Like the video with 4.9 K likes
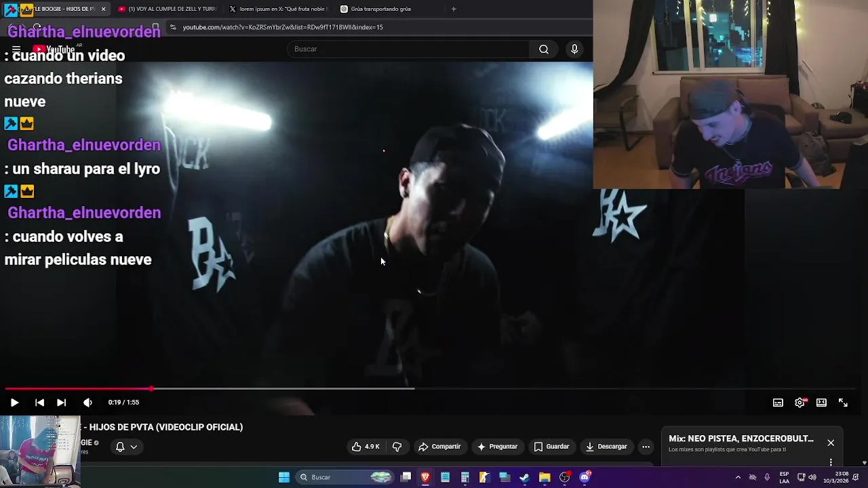Image resolution: width=868 pixels, height=488 pixels. (366, 447)
